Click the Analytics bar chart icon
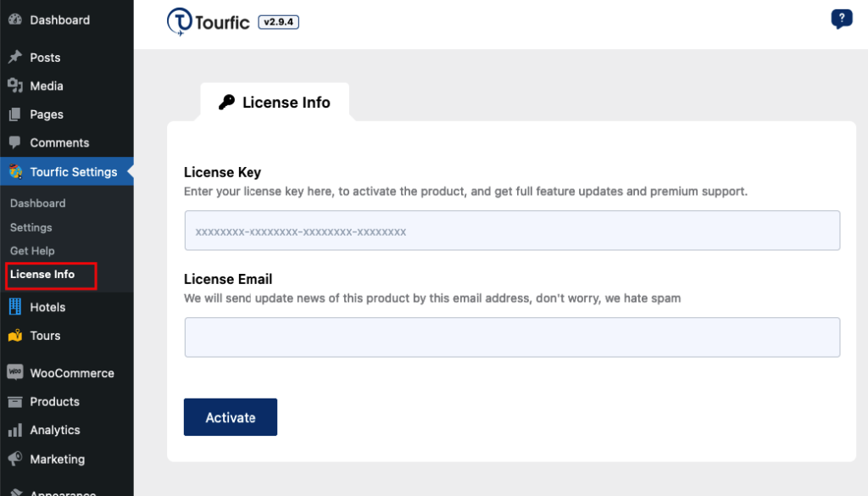Image resolution: width=868 pixels, height=496 pixels. click(15, 430)
